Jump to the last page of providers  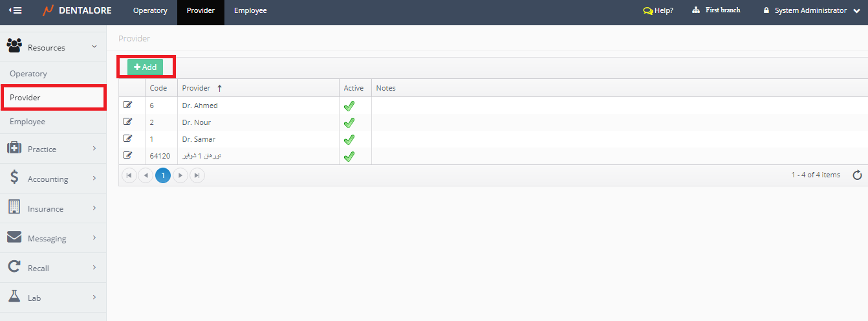pos(197,175)
